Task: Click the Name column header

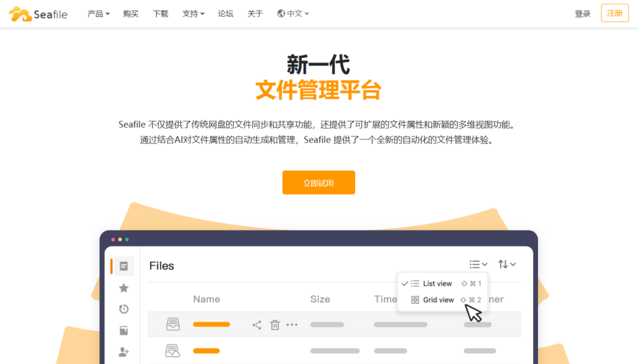Action: tap(207, 299)
